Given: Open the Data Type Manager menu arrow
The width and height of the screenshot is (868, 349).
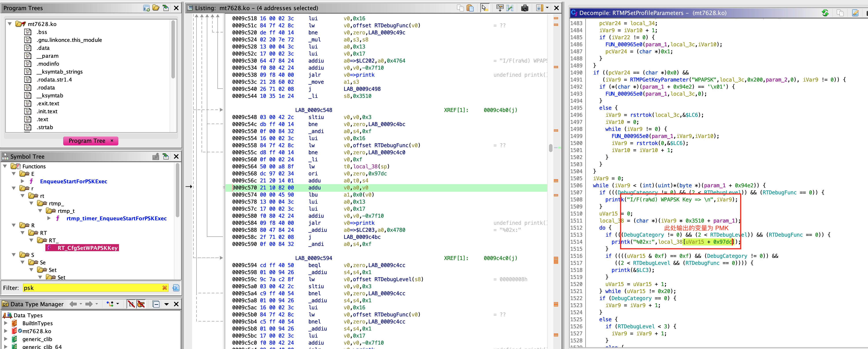Looking at the screenshot, I should (167, 304).
